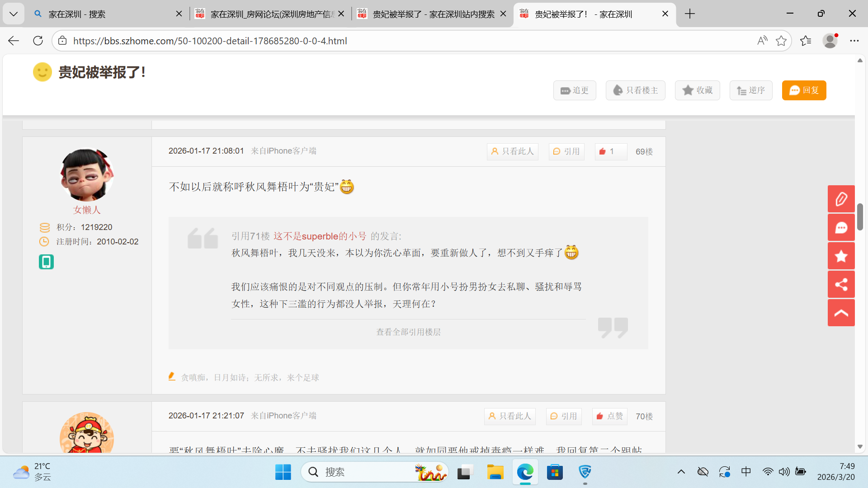This screenshot has height=488, width=868.
Task: Click the back-to-top red arrow icon
Action: pos(841,313)
